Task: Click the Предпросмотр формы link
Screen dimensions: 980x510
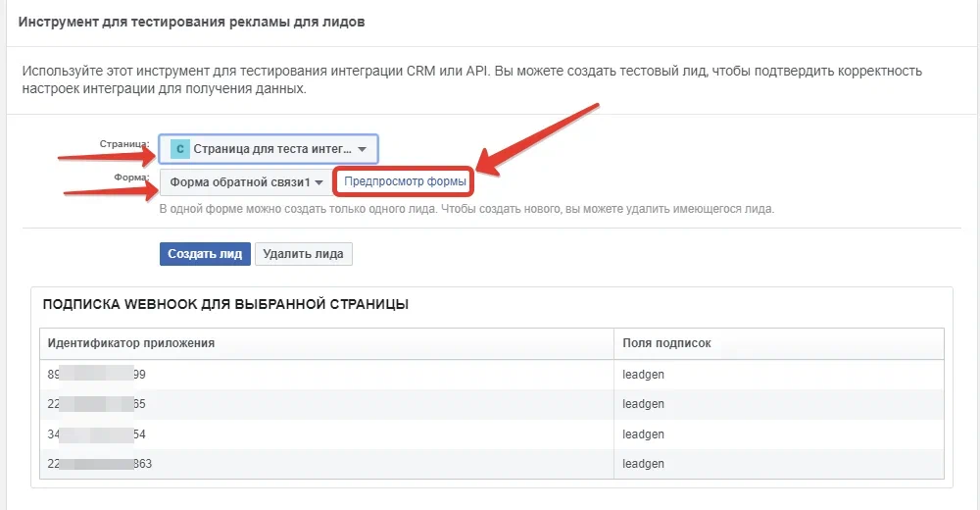Action: pos(405,181)
